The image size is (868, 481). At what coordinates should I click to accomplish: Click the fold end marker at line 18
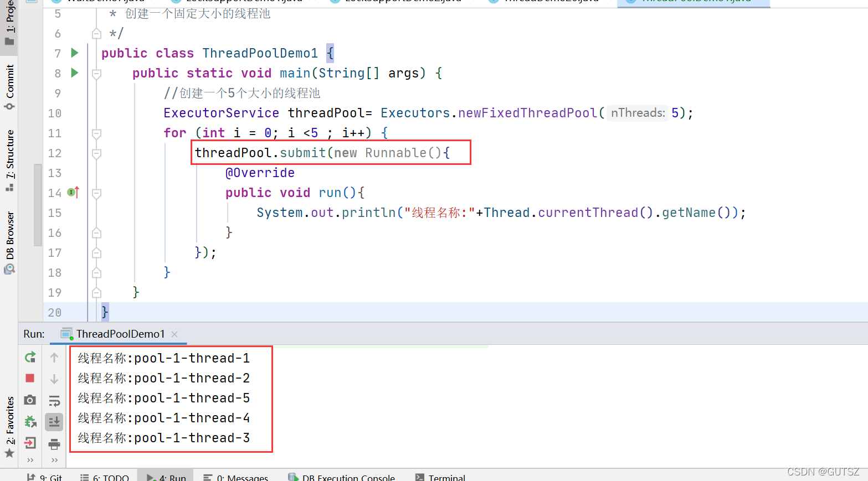coord(96,273)
